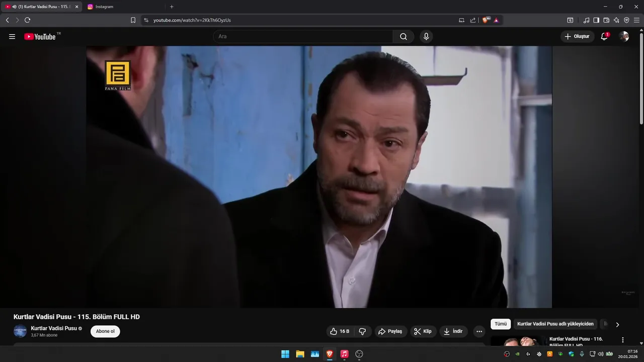Open Brave Rewards triangle icon
Screen dimensions: 644x362
[496, 20]
